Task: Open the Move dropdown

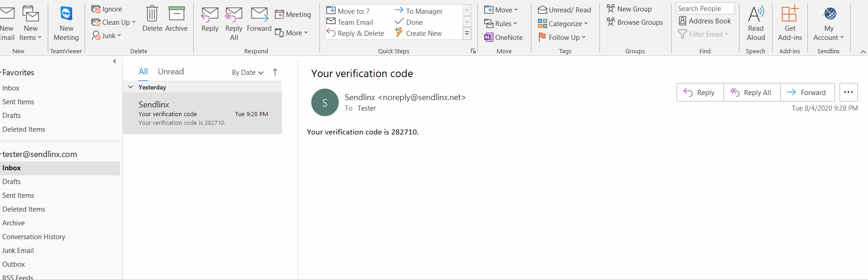Action: click(x=501, y=10)
